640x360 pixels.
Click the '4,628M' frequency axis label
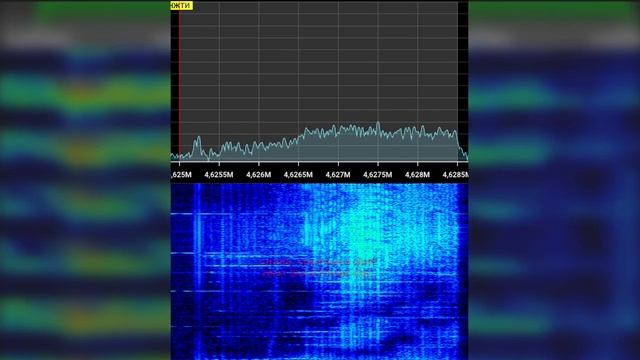pyautogui.click(x=417, y=175)
